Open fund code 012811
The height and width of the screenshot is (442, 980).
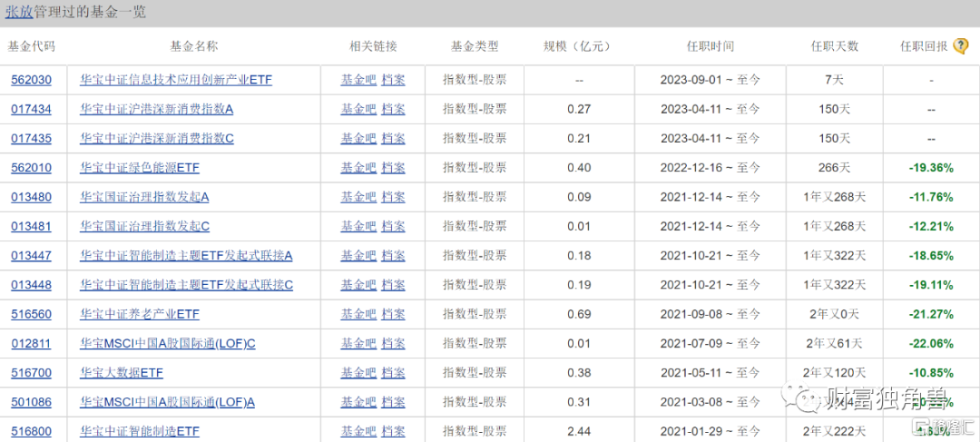[31, 343]
